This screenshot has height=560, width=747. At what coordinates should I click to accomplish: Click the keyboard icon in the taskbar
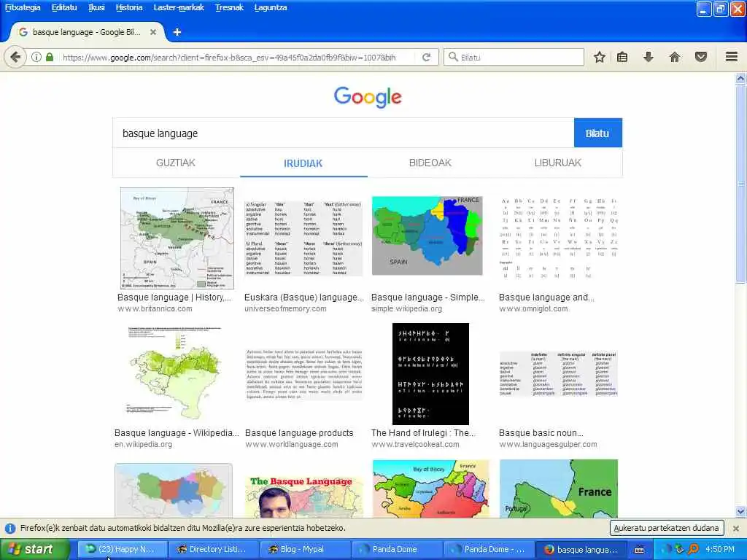[x=639, y=550]
